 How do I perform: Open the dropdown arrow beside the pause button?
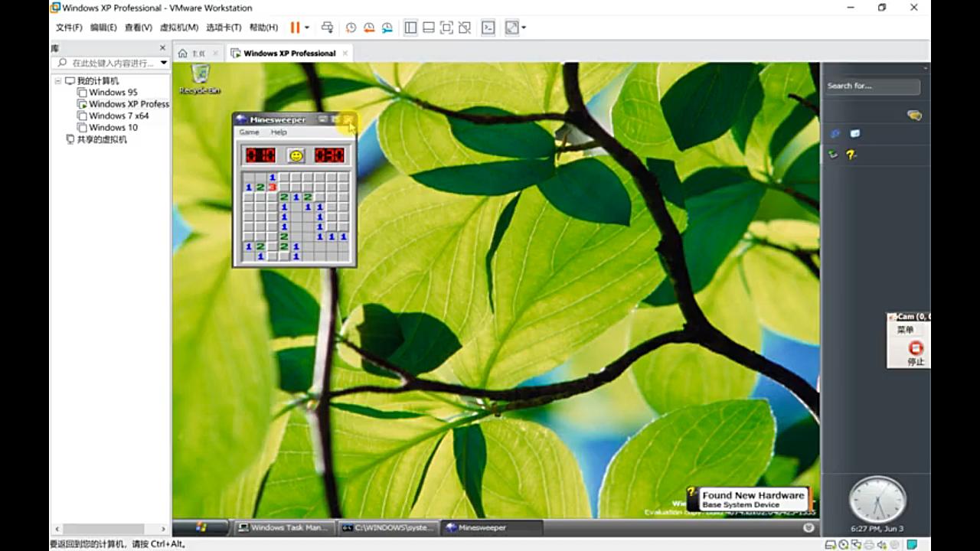tap(307, 28)
